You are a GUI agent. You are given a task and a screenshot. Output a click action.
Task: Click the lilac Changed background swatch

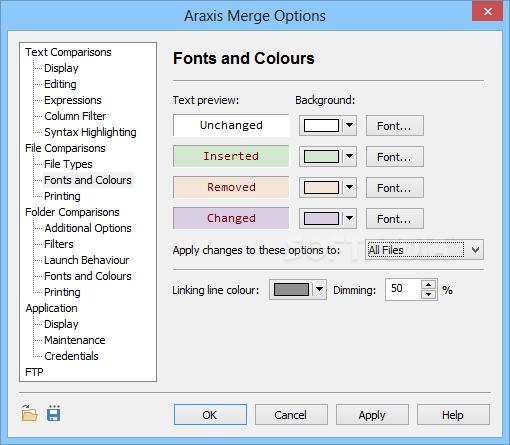321,218
